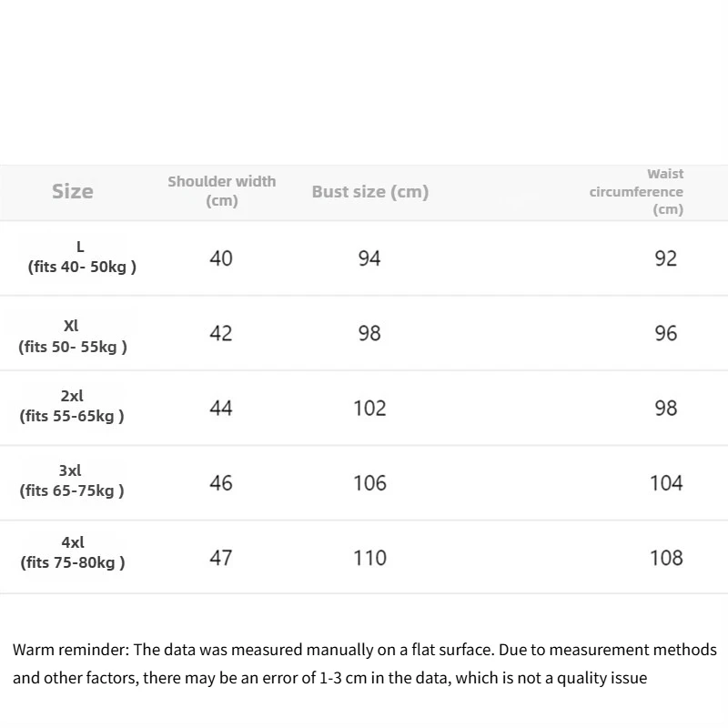Screen dimensions: 728x728
Task: Click bust size value 110 in 4xl row
Action: click(369, 558)
